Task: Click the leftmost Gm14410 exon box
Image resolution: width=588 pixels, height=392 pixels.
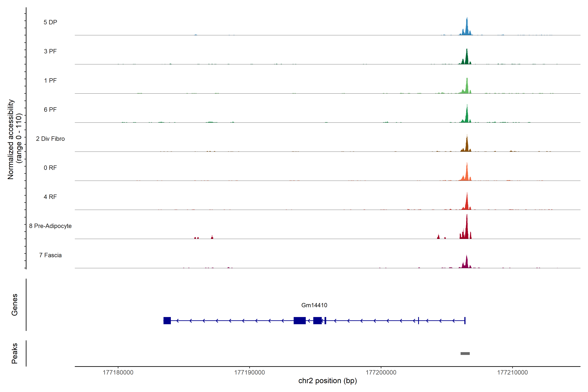Action: click(x=167, y=320)
